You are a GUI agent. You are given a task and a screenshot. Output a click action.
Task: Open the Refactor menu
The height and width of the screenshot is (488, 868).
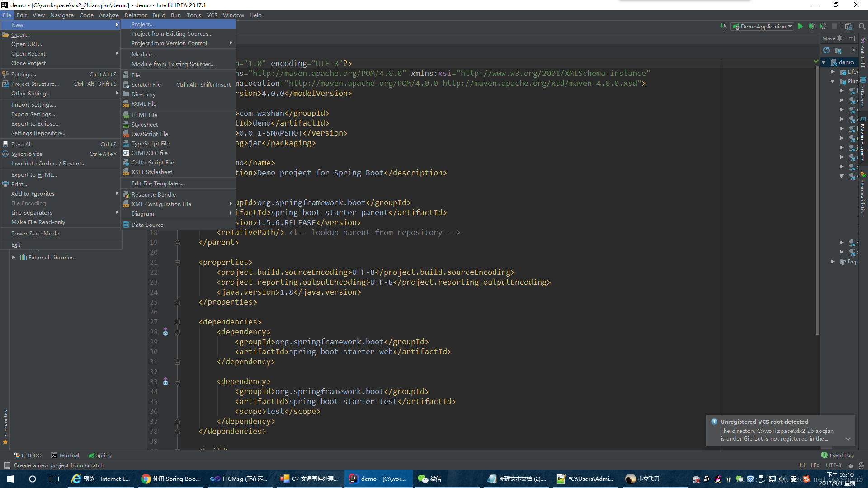[136, 15]
